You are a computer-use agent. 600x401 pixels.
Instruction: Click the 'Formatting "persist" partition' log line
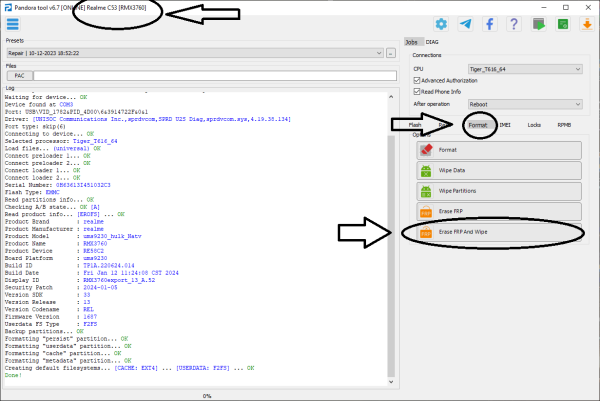pyautogui.click(x=67, y=339)
